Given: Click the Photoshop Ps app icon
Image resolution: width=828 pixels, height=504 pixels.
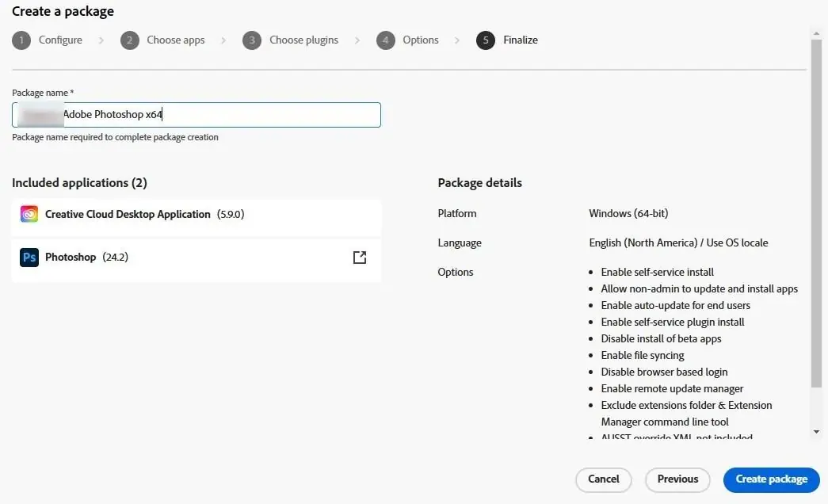Looking at the screenshot, I should click(29, 258).
